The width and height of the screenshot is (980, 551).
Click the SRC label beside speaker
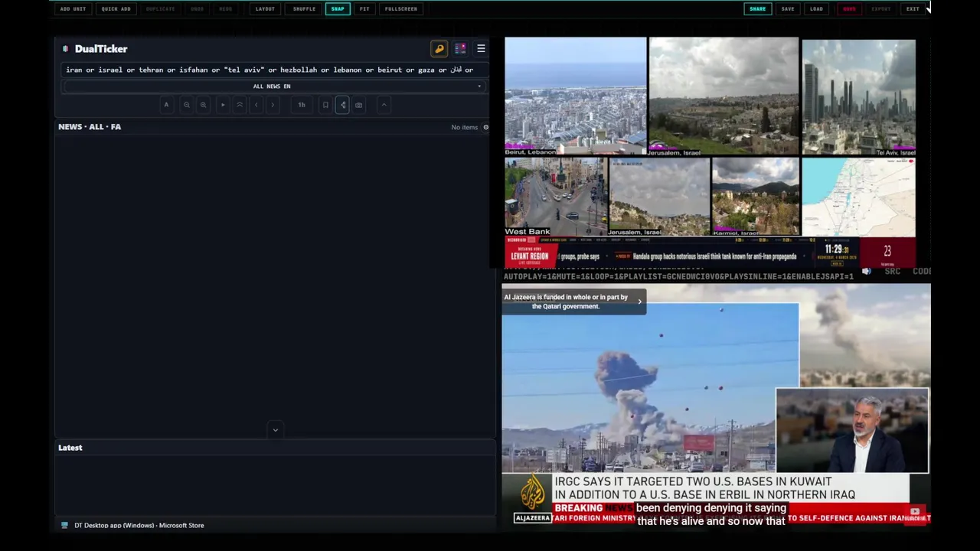click(893, 272)
